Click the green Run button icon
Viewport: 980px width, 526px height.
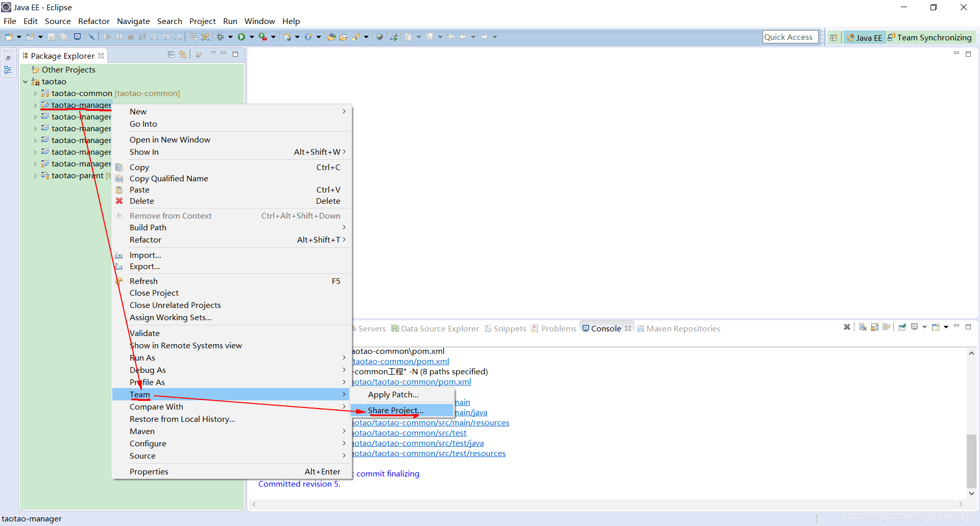pos(241,37)
